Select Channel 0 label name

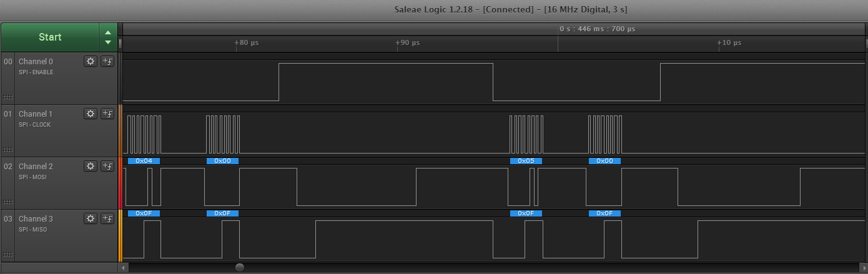(x=36, y=62)
